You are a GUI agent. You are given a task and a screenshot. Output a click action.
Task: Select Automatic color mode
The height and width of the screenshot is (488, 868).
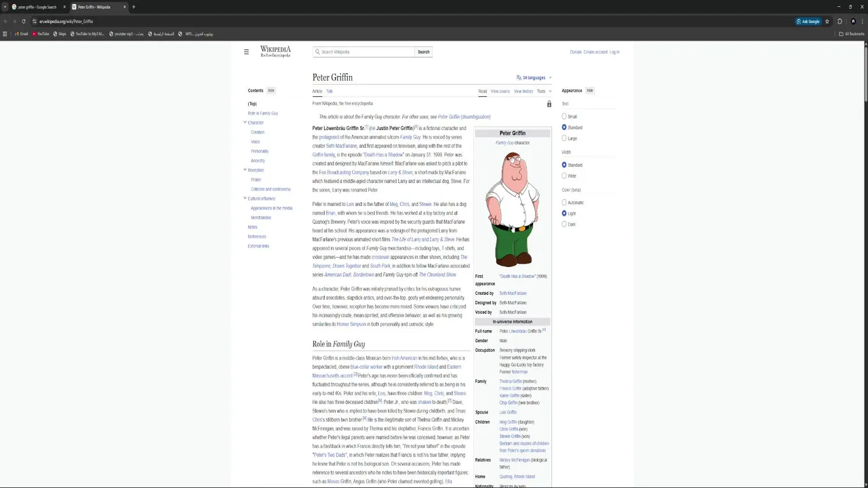564,203
